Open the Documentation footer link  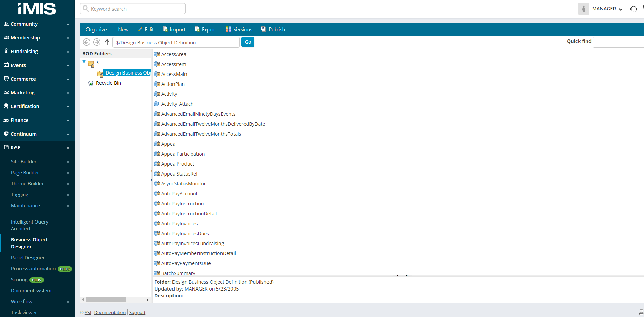(110, 312)
